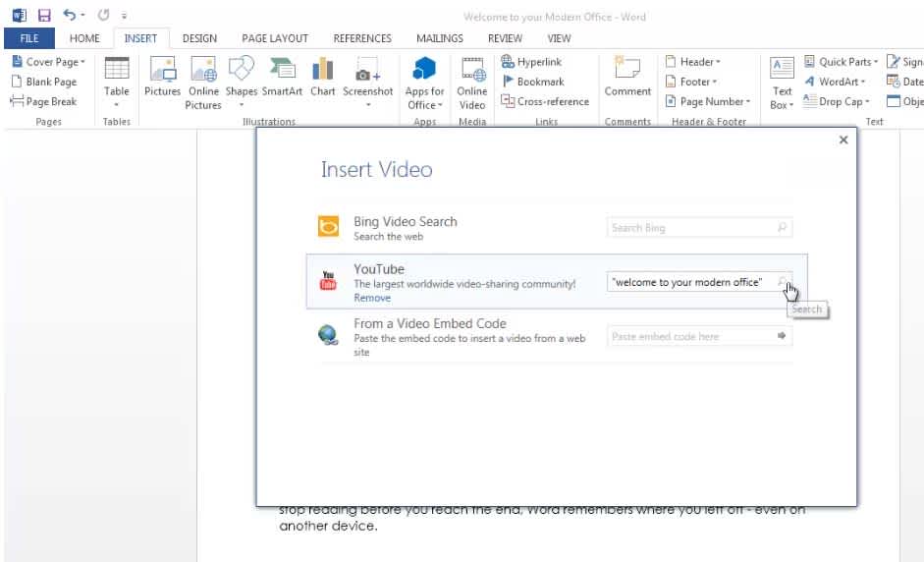924x562 pixels.
Task: Click the Redo arrow icon
Action: 104,15
